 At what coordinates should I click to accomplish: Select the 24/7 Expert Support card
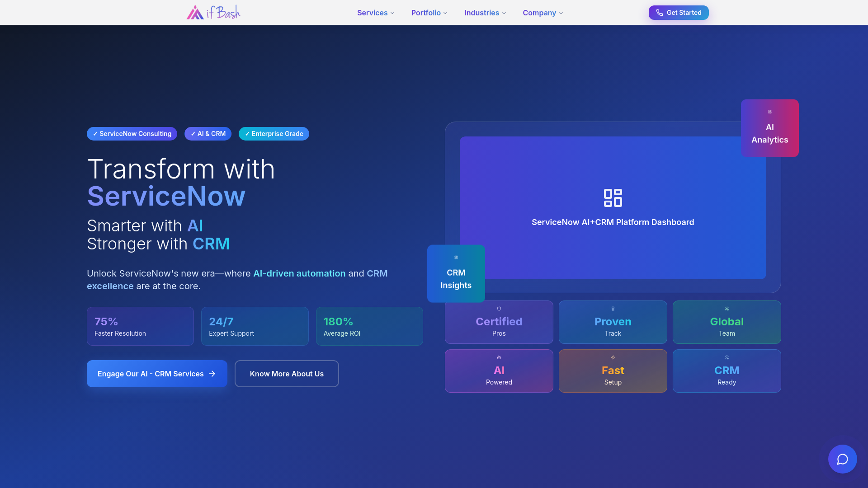pos(255,326)
